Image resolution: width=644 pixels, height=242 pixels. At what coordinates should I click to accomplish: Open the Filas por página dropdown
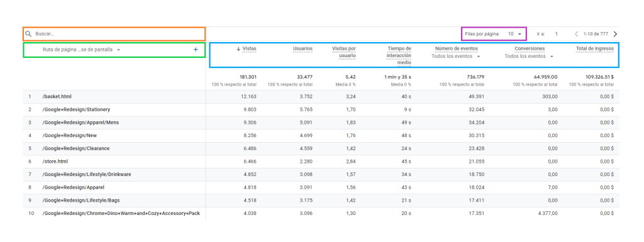pyautogui.click(x=514, y=34)
